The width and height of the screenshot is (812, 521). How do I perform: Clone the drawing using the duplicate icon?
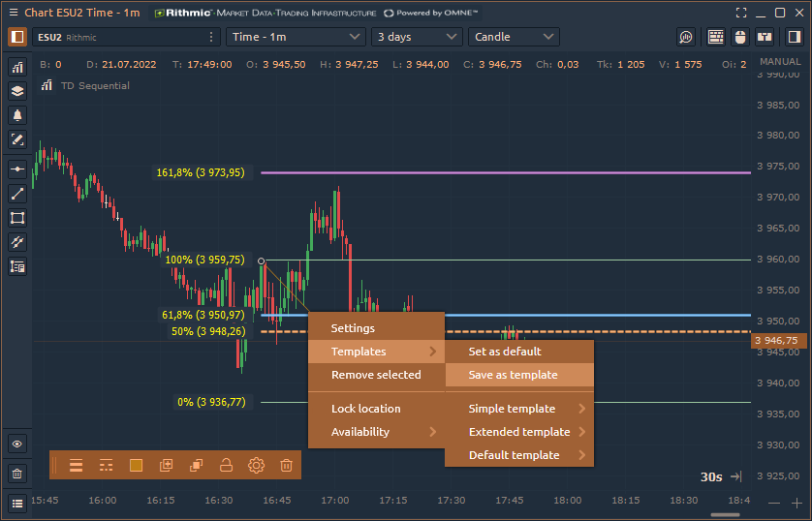tap(196, 466)
